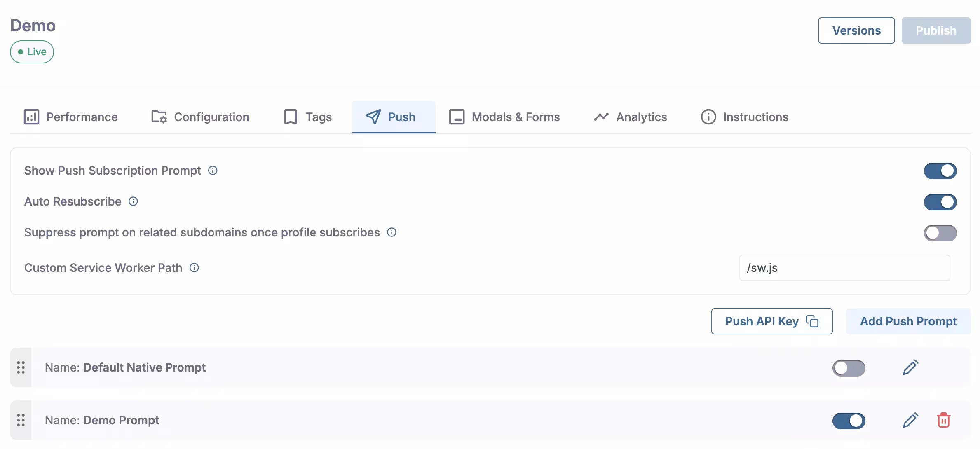The height and width of the screenshot is (449, 980).
Task: Click info icon beside Show Push Subscription Prompt
Action: [213, 171]
